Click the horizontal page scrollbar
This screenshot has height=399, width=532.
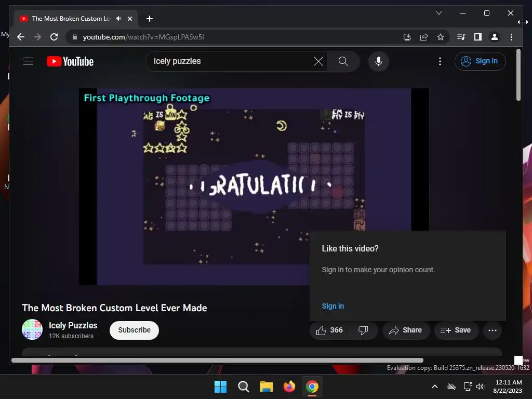click(217, 361)
